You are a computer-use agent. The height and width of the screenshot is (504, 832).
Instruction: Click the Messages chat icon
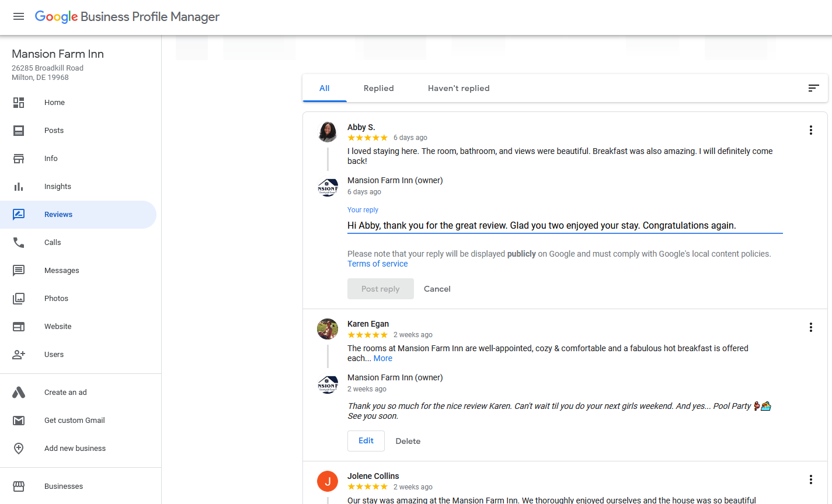[19, 271]
